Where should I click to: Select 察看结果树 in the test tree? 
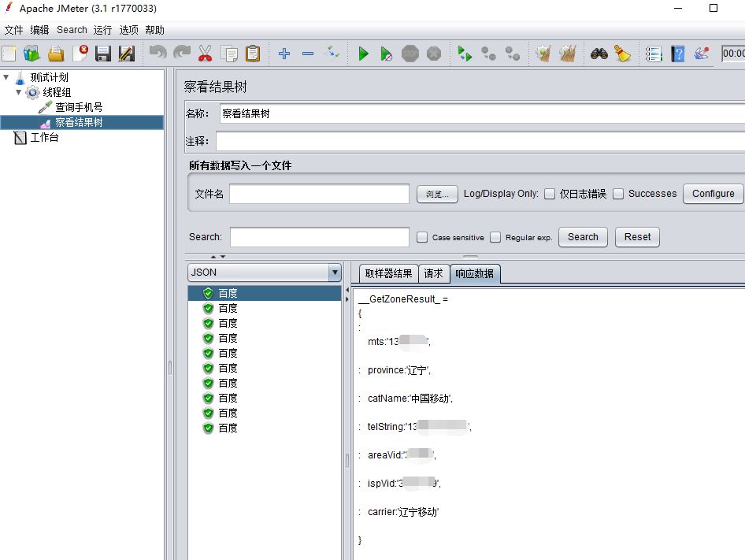tap(79, 123)
